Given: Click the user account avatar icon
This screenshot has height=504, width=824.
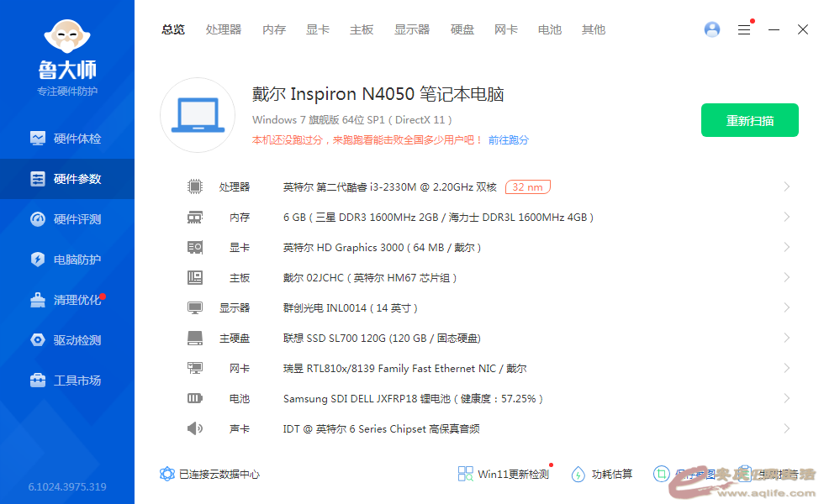Looking at the screenshot, I should pos(712,29).
